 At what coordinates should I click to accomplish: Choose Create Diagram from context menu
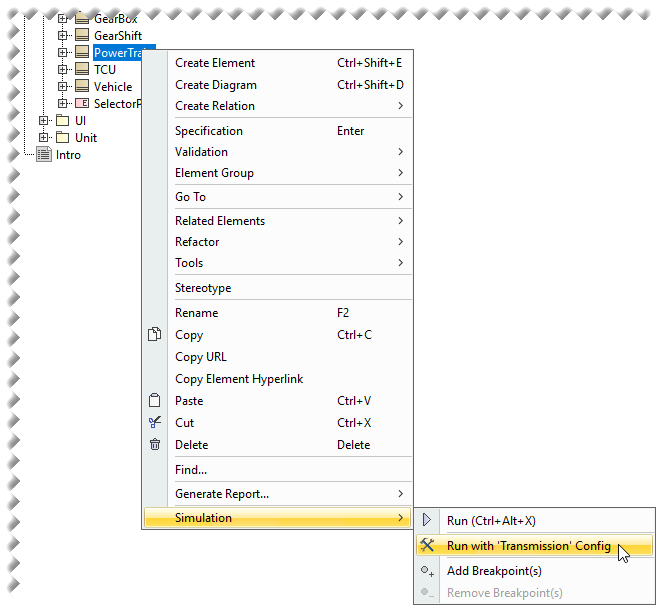pos(277,85)
